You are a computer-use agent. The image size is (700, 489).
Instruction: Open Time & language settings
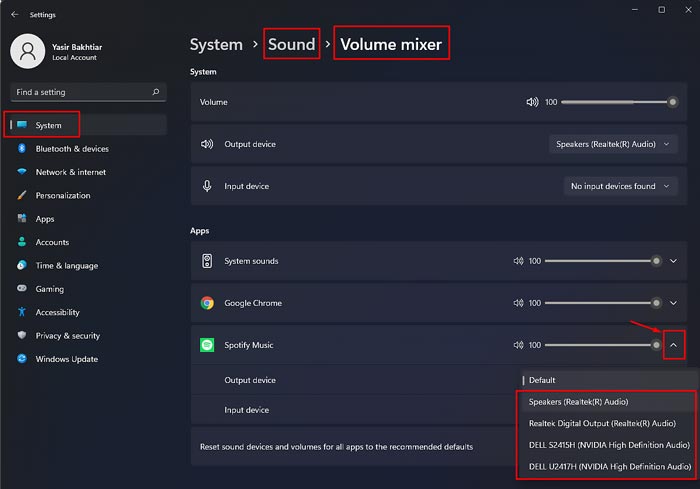coord(88,265)
